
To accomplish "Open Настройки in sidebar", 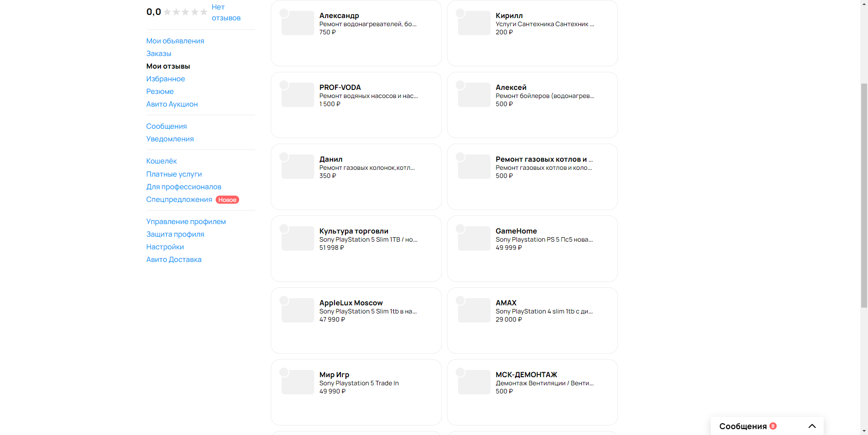I will (165, 247).
